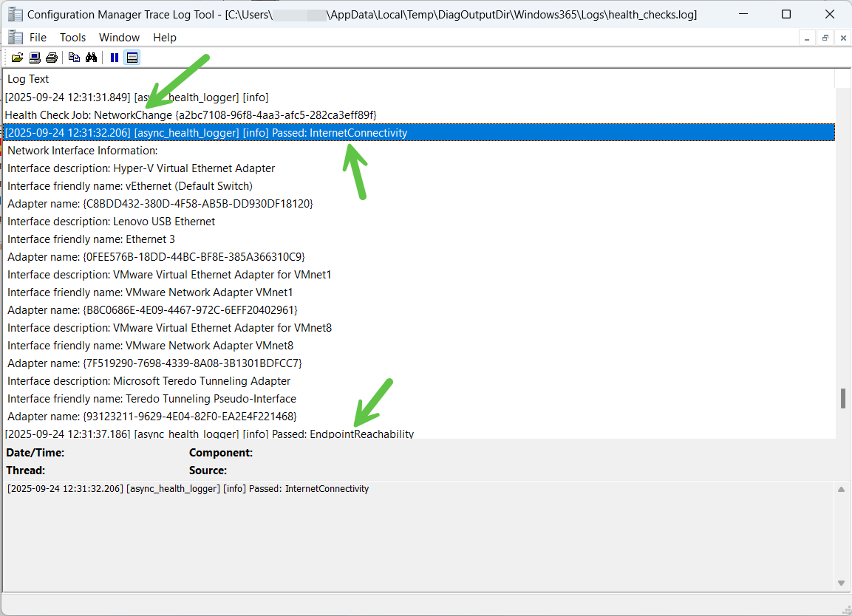Open the Window menu
Screen dimensions: 852x616
[119, 37]
